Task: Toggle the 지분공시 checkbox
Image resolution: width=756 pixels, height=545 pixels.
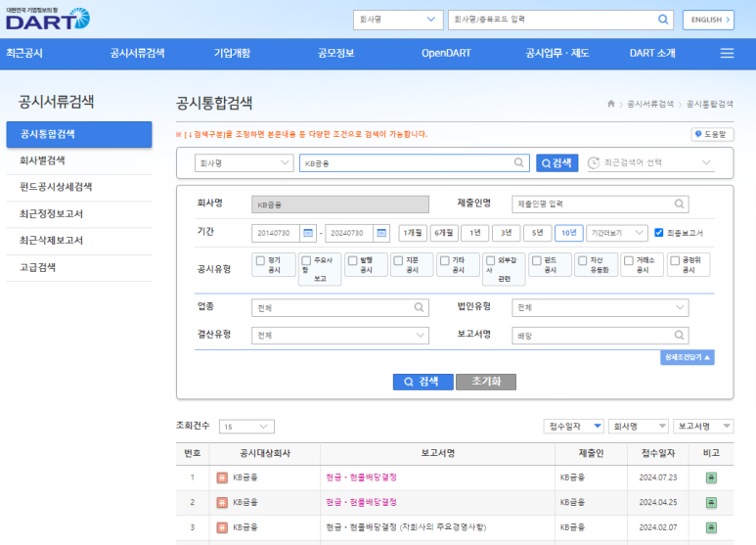Action: tap(398, 260)
